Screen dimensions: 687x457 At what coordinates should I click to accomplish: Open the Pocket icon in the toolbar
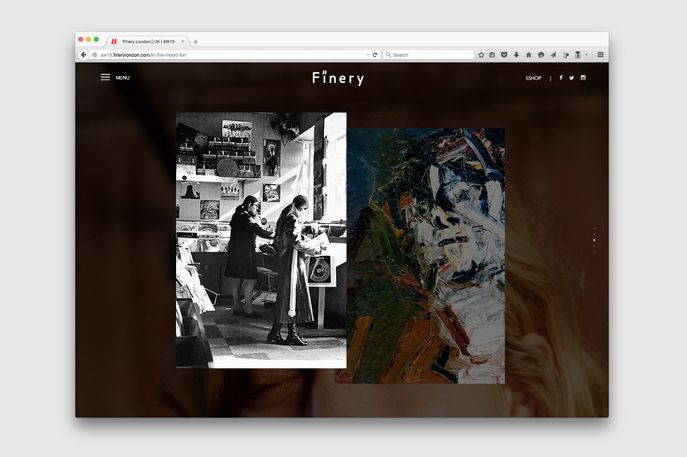coord(504,54)
